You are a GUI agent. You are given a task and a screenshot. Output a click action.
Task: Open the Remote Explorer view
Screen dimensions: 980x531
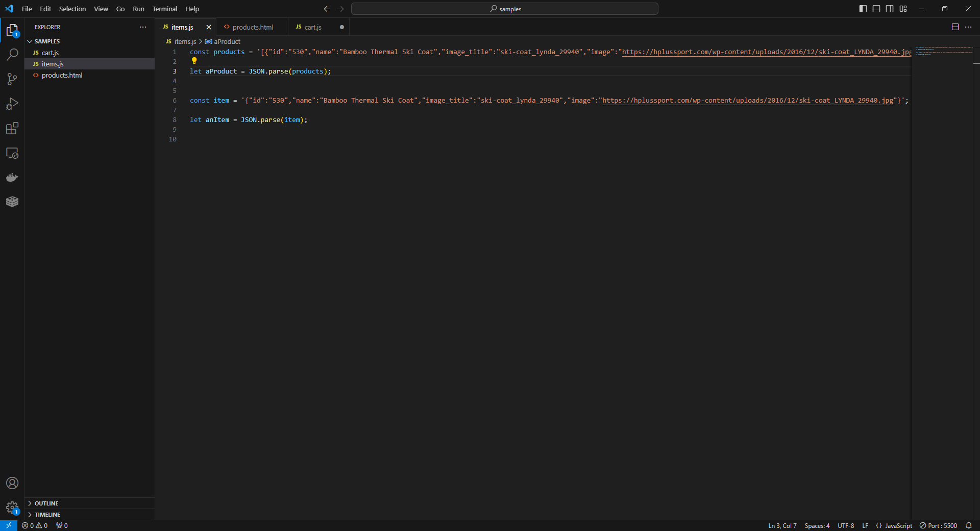pyautogui.click(x=12, y=153)
